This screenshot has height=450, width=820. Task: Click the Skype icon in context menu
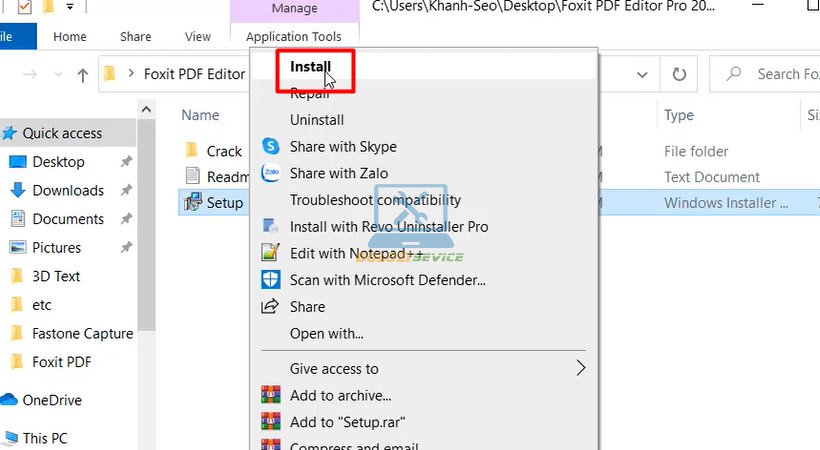tap(270, 147)
